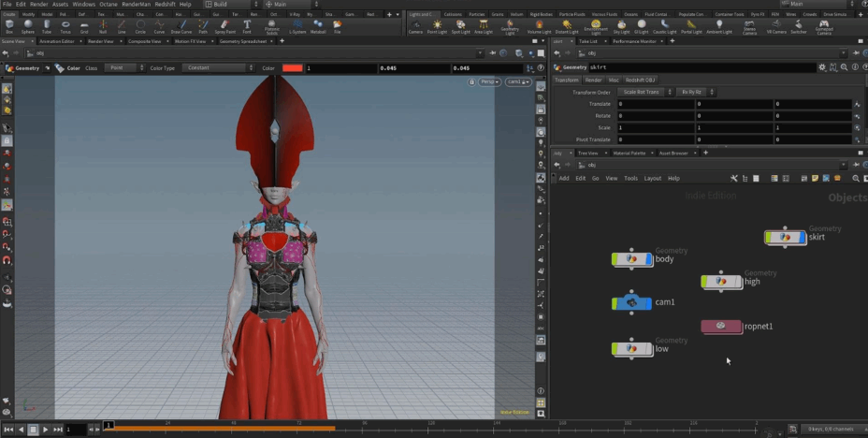
Task: Open the Color Type Constant dropdown
Action: pos(218,68)
